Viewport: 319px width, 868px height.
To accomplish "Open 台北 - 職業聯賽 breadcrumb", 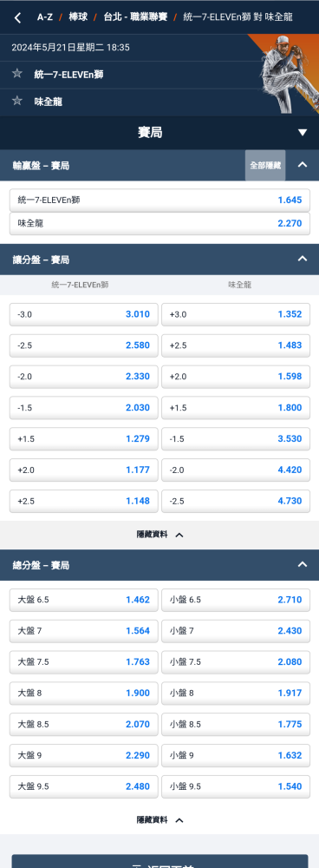I will click(135, 17).
